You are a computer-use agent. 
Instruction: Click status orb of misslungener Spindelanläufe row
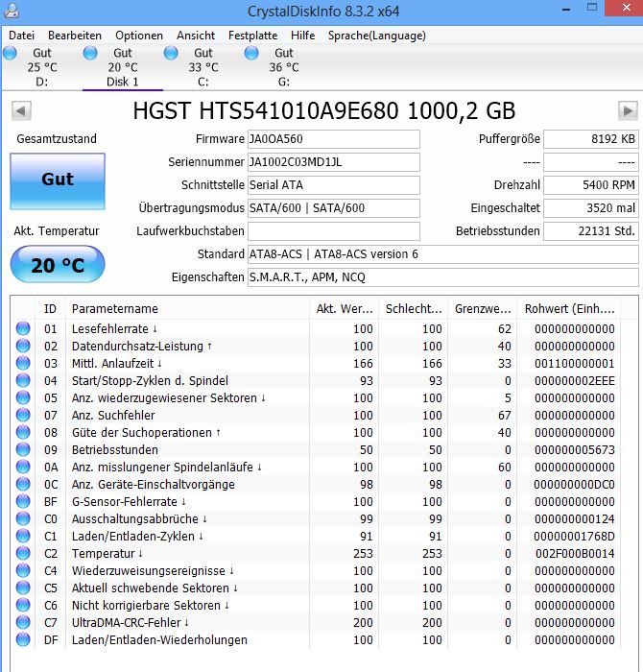23,467
